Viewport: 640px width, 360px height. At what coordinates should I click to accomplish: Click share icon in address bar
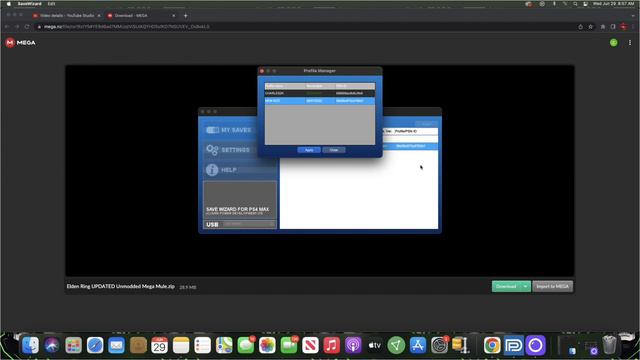[x=580, y=27]
